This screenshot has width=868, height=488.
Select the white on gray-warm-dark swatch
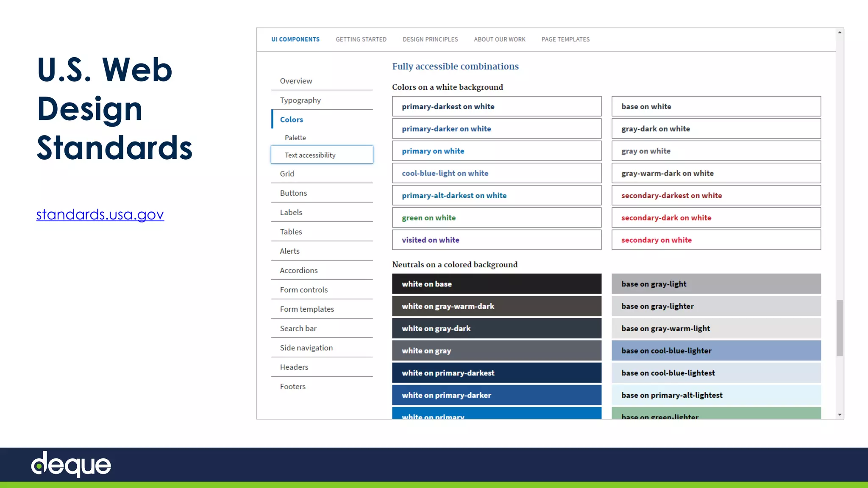[x=497, y=306]
